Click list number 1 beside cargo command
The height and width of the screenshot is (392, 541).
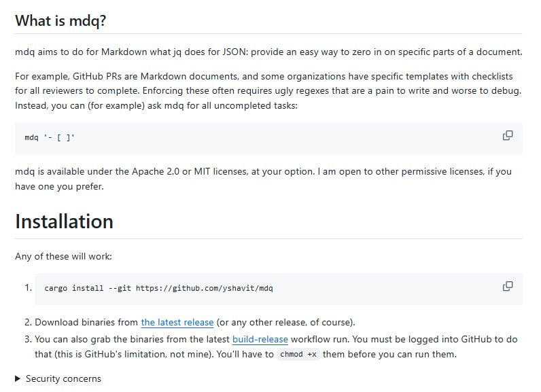point(28,287)
